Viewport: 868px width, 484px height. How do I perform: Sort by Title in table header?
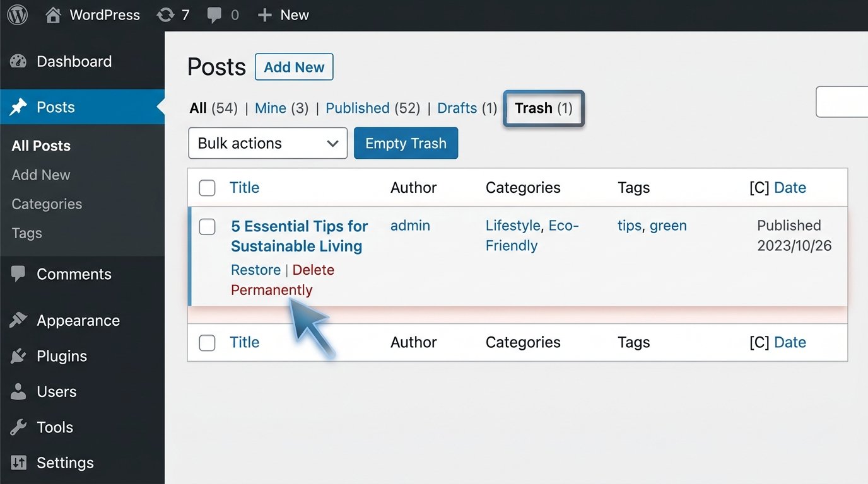244,188
